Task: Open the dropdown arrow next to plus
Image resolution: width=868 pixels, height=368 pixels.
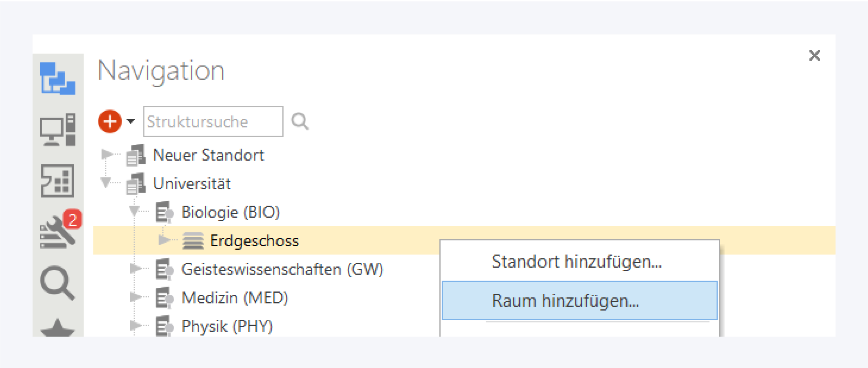Action: pyautogui.click(x=131, y=121)
